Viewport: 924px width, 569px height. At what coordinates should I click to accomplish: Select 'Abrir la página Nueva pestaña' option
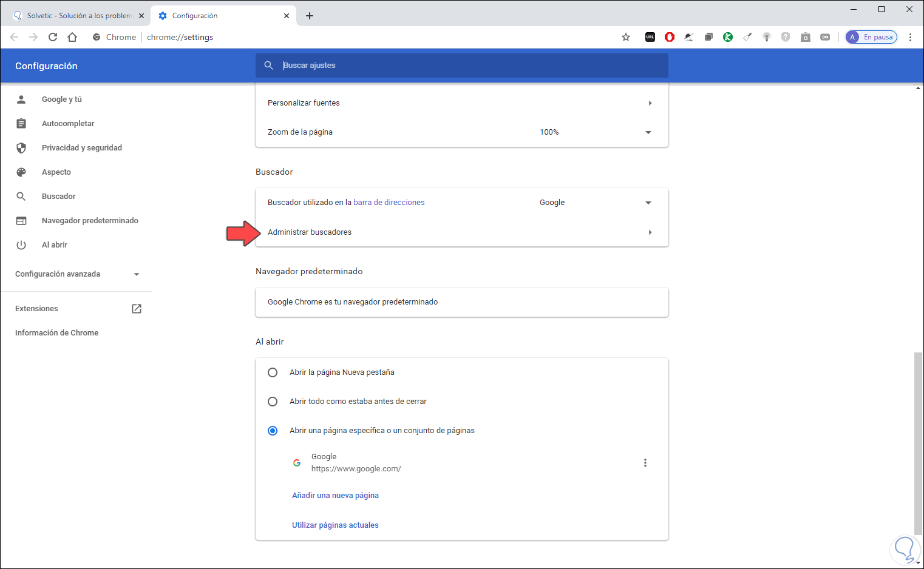point(273,372)
